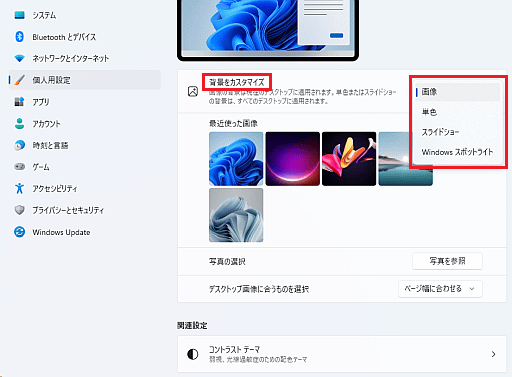Choose 単色 in background dropdown

coord(457,112)
